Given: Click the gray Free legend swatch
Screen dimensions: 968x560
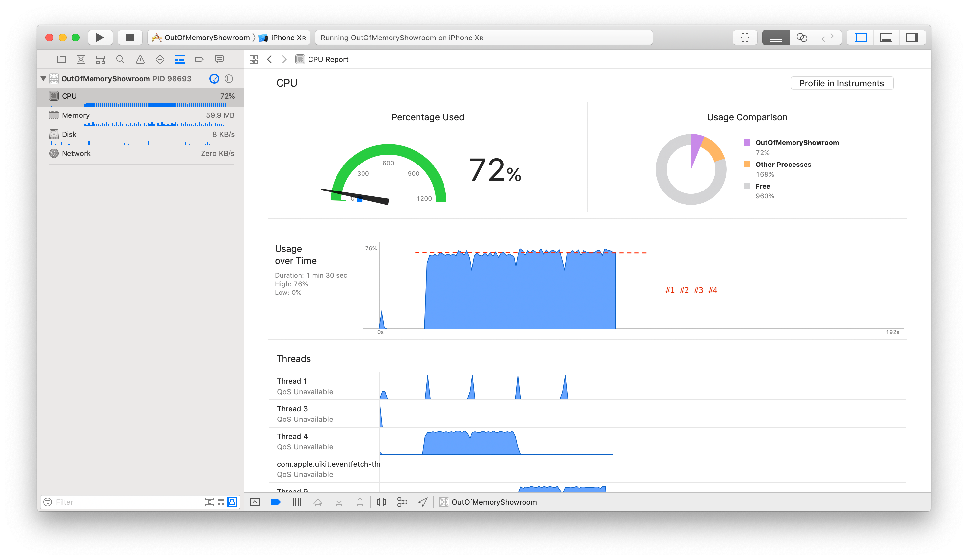Looking at the screenshot, I should [x=747, y=186].
